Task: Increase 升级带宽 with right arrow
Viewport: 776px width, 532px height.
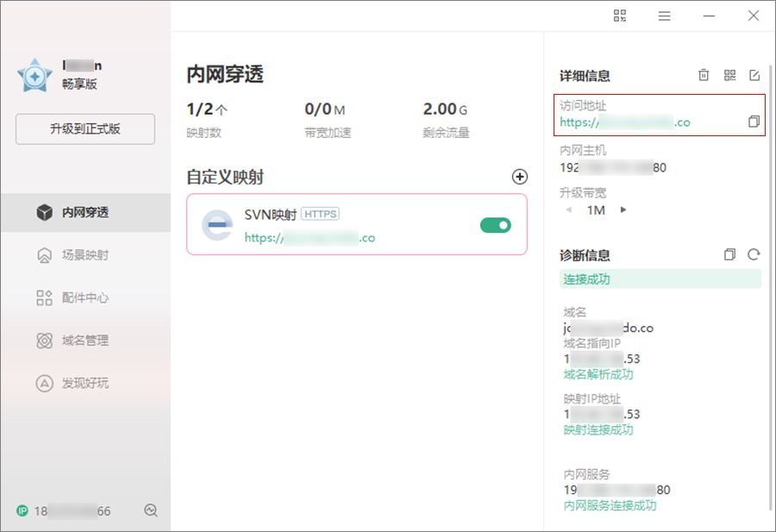Action: pos(623,210)
